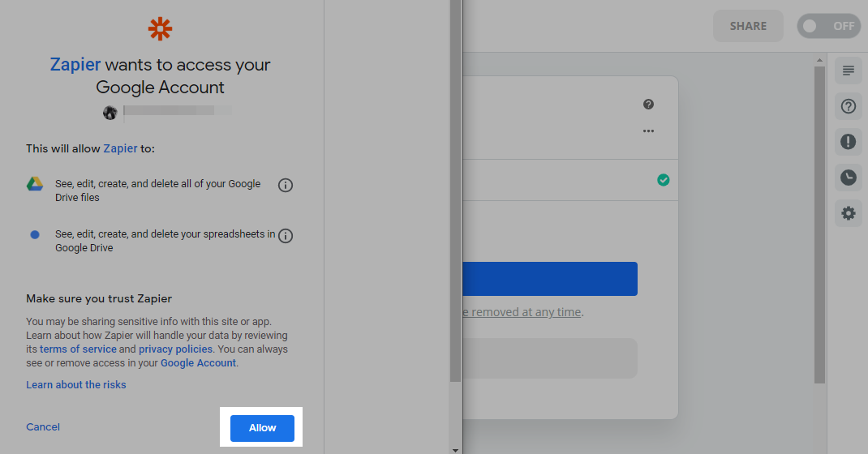Open Zapier privacy policies link
The height and width of the screenshot is (454, 868).
(x=175, y=349)
